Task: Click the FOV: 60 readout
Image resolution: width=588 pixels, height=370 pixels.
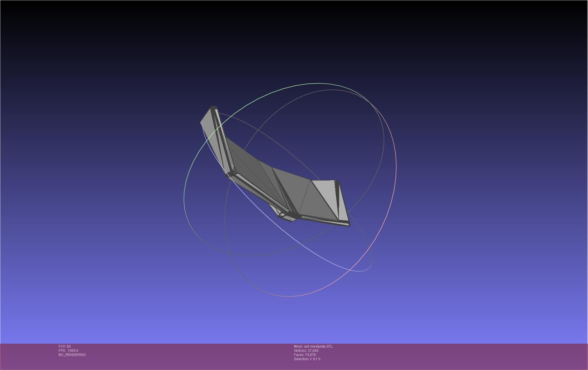Action: coord(65,346)
